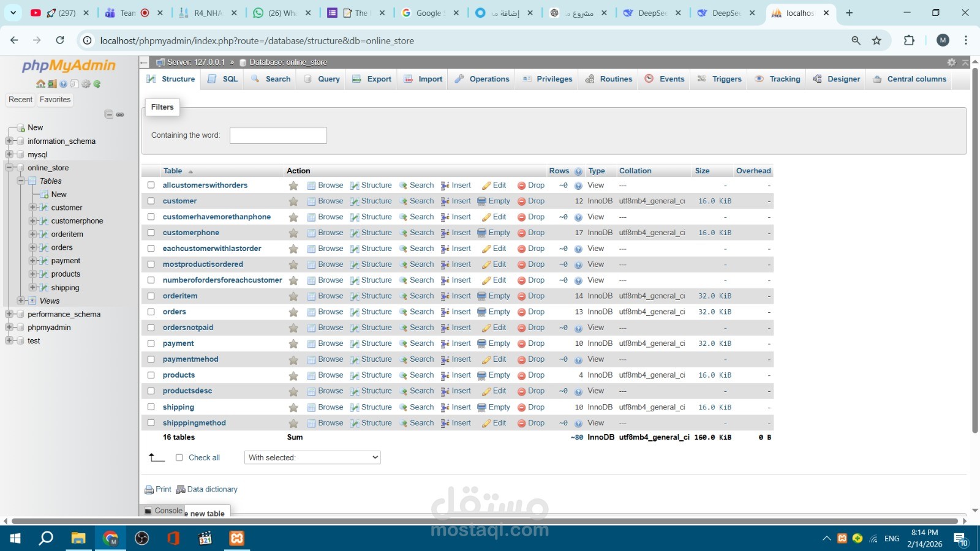
Task: Open the notification center icon
Action: (960, 539)
